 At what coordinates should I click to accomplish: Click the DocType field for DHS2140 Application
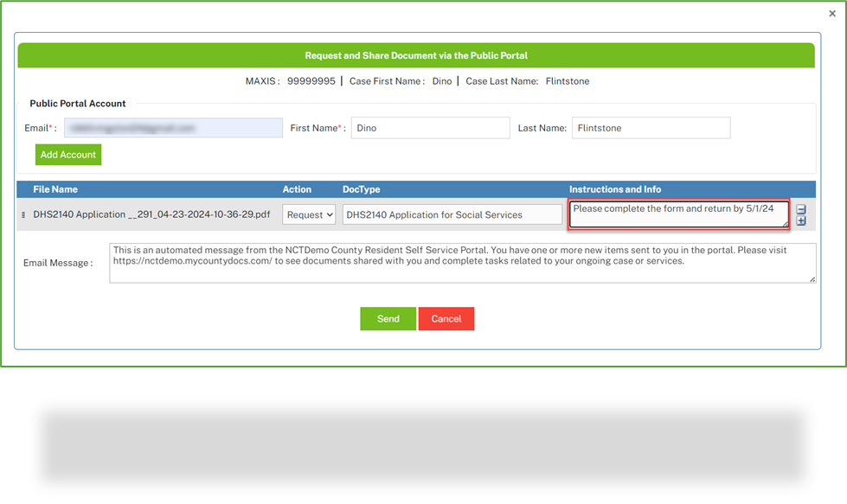[452, 214]
